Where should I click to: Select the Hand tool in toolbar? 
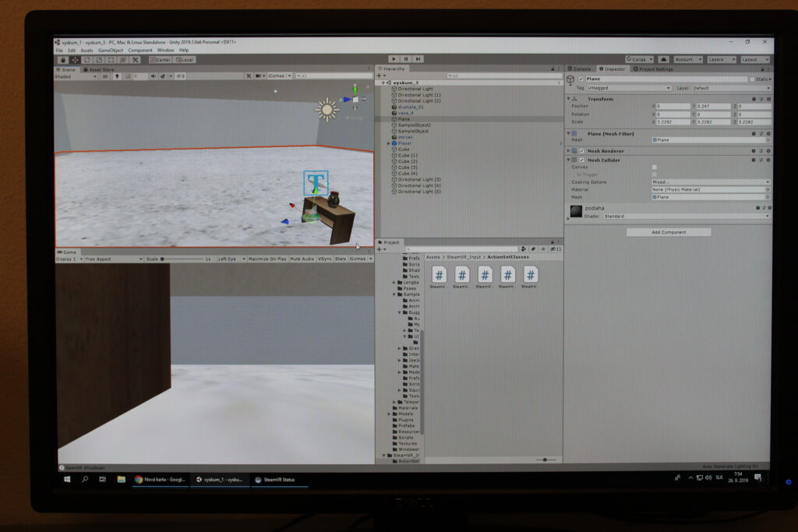coord(62,59)
